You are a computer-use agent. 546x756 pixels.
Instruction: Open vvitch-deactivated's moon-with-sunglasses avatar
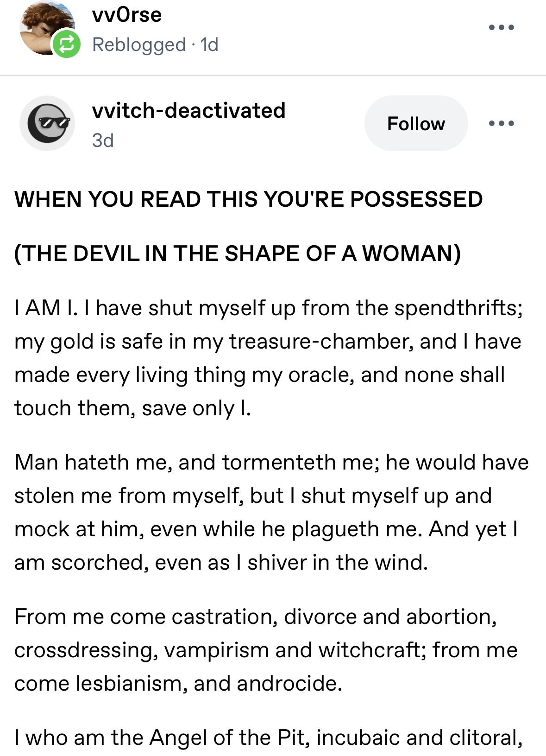coord(47,123)
